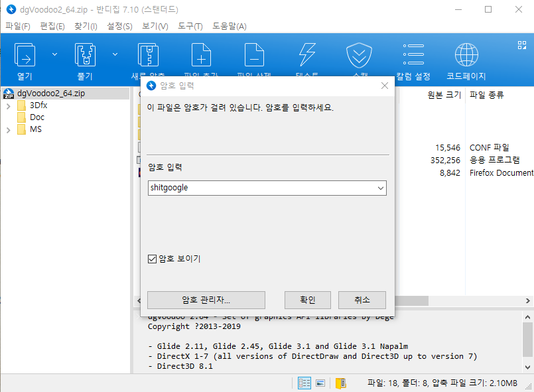534x392 pixels.
Task: Open the View (보기) menu
Action: [155, 27]
